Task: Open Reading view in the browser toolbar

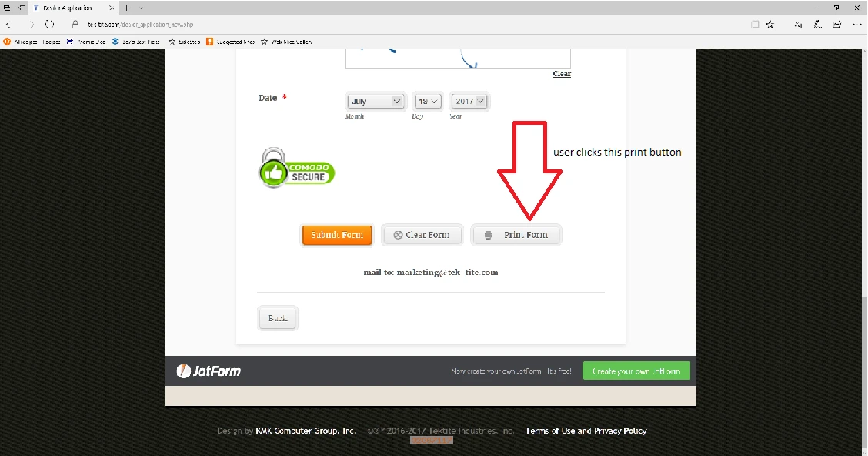Action: 755,24
